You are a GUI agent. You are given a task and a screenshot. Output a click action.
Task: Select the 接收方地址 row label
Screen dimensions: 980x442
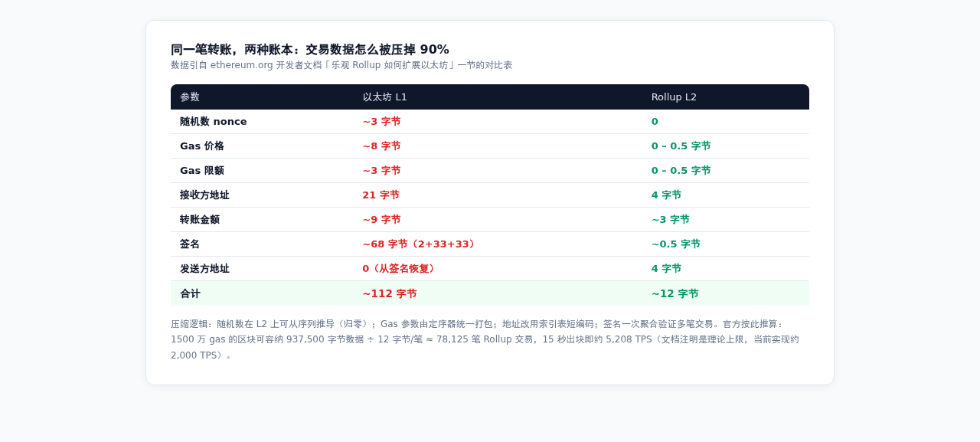(x=204, y=195)
